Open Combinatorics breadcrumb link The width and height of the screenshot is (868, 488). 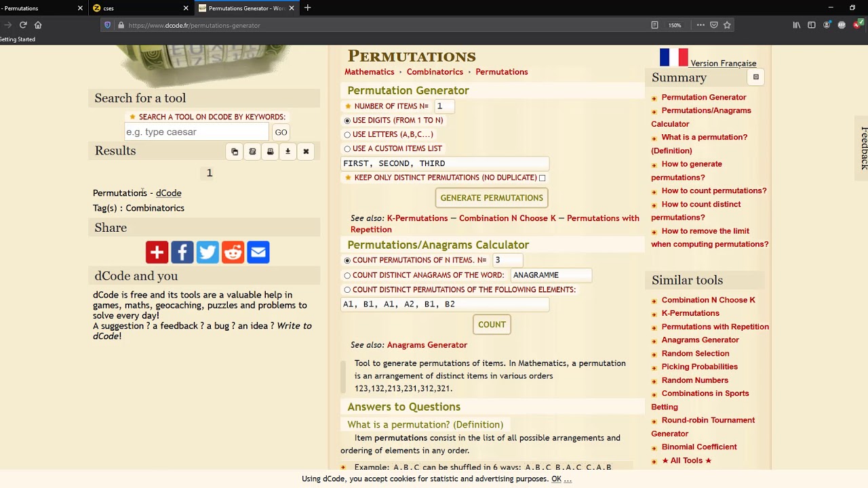tap(435, 72)
